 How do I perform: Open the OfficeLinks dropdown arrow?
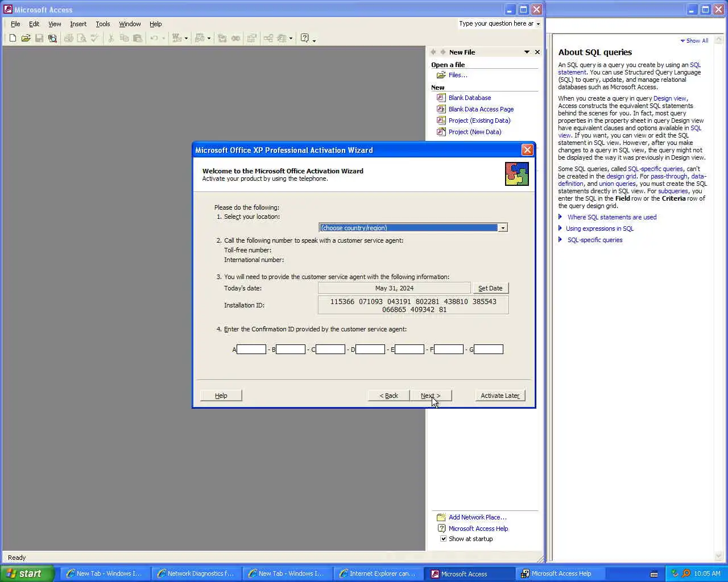[x=186, y=38]
